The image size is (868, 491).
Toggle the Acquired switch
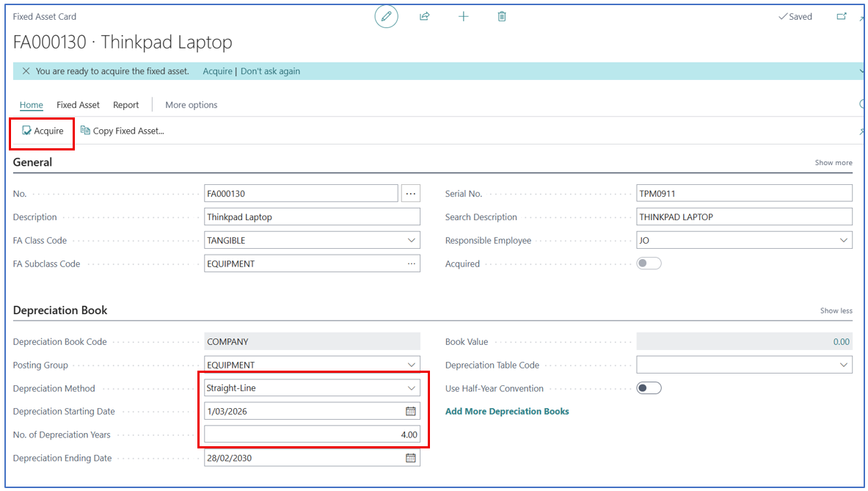(x=649, y=263)
